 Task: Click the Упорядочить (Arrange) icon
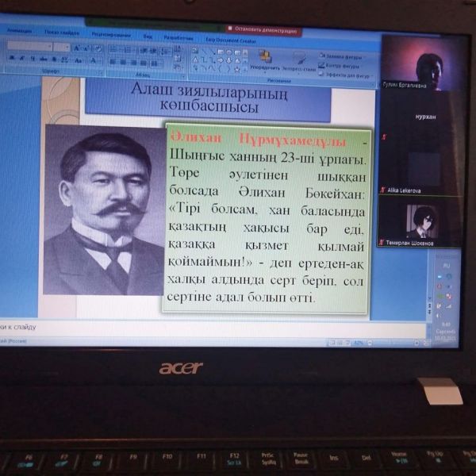coord(264,56)
